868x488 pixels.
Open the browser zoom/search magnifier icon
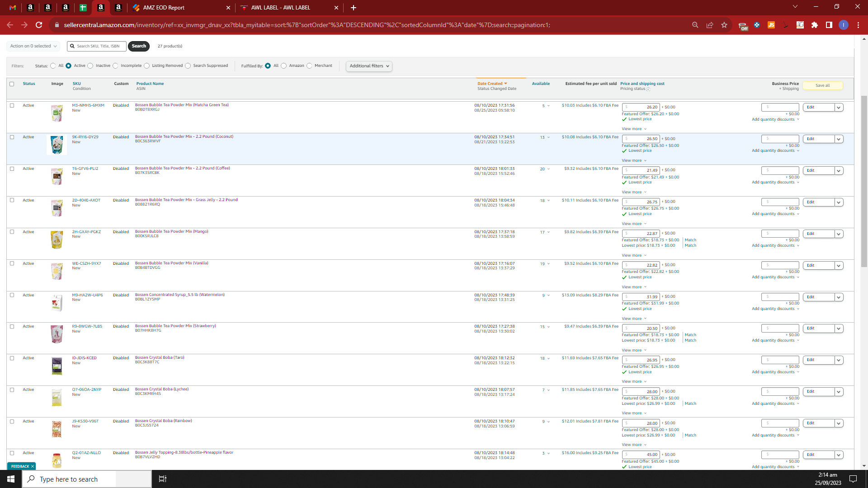click(x=695, y=25)
